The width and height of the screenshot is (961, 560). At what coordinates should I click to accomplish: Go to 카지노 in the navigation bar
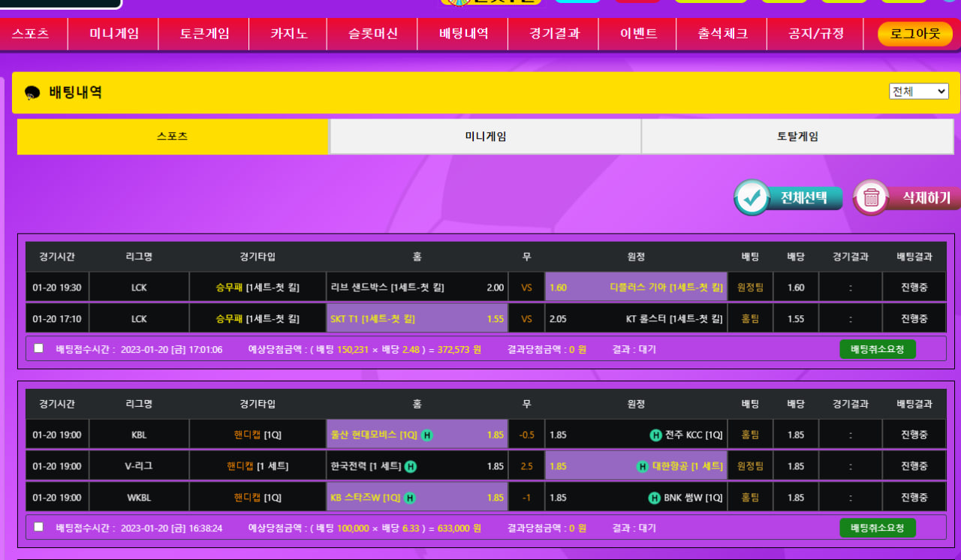(x=289, y=34)
